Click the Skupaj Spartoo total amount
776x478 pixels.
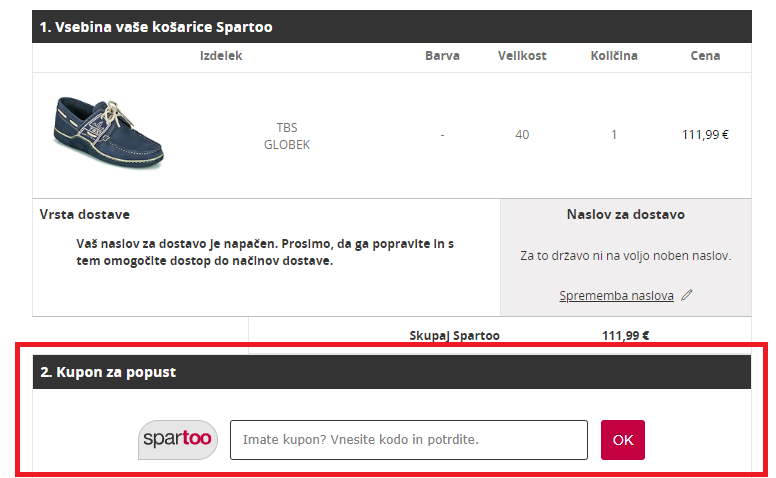coord(626,335)
